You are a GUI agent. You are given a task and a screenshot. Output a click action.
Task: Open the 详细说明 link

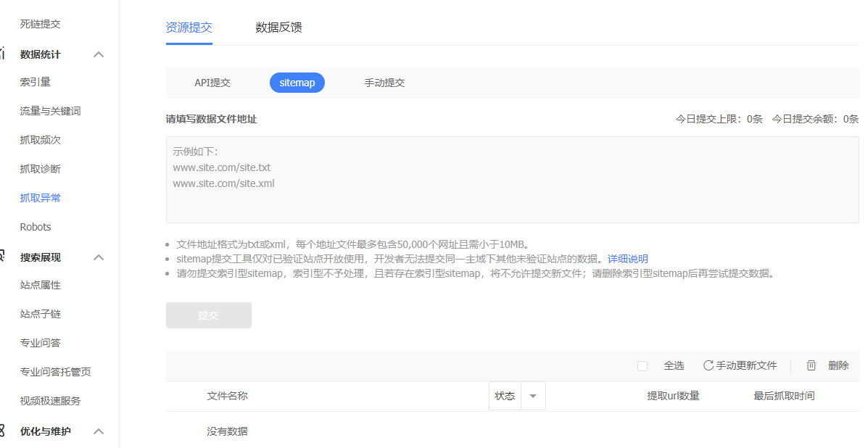(x=628, y=259)
